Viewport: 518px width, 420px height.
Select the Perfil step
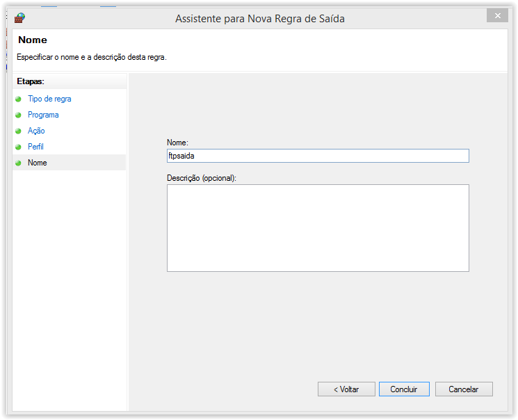click(35, 147)
